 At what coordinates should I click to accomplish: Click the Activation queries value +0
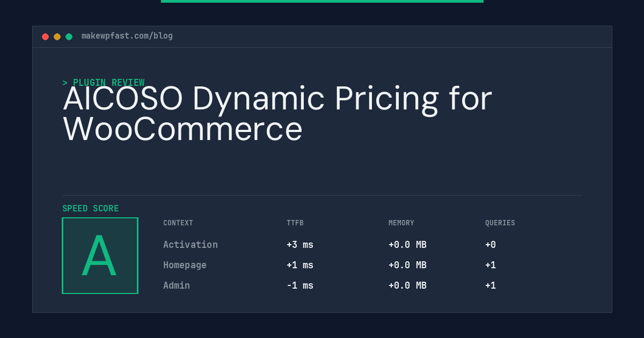(x=491, y=245)
